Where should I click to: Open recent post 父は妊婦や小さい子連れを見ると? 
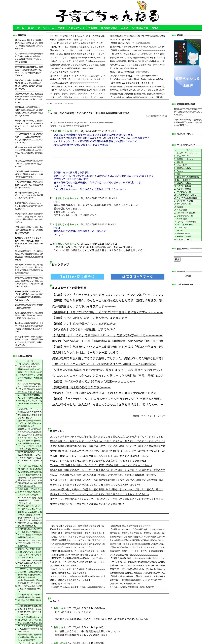coord(29,58)
